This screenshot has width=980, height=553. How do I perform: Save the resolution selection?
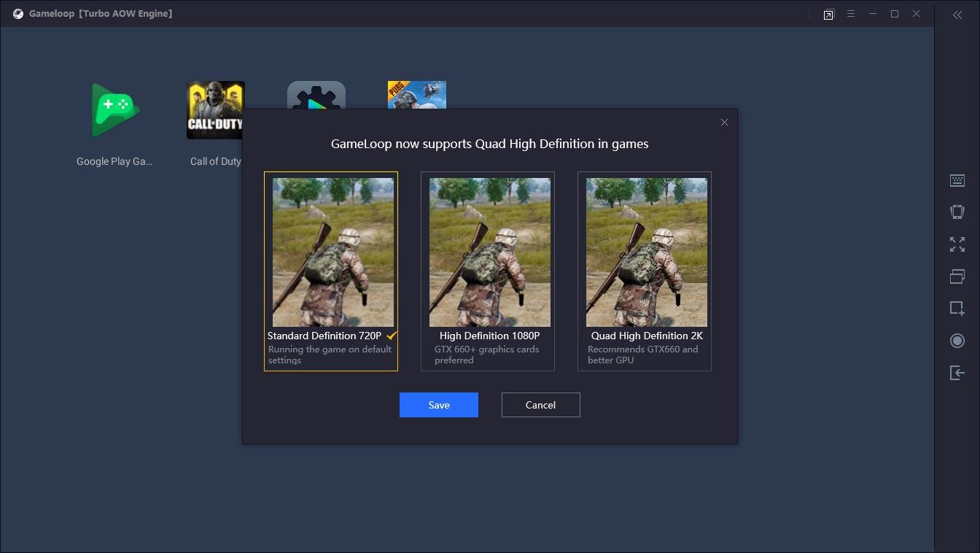(439, 405)
